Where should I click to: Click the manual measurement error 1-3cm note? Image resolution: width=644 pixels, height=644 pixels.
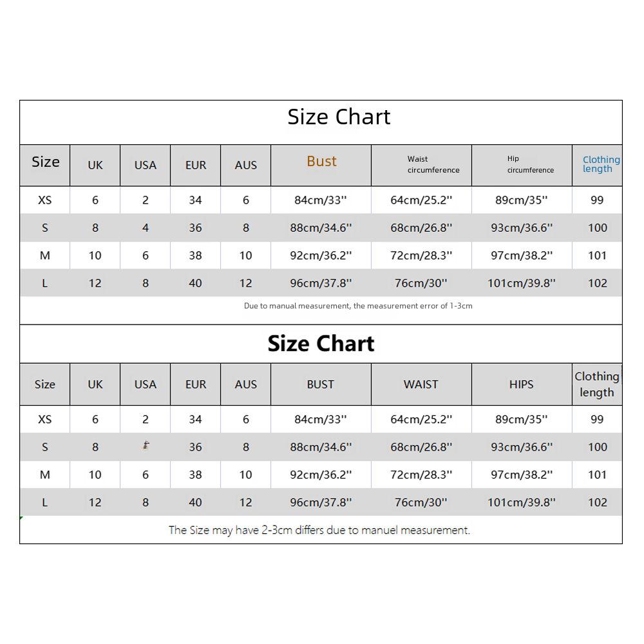click(358, 306)
